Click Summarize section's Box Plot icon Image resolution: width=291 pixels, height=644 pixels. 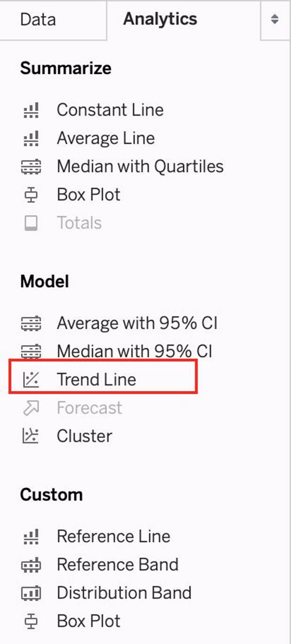point(32,195)
